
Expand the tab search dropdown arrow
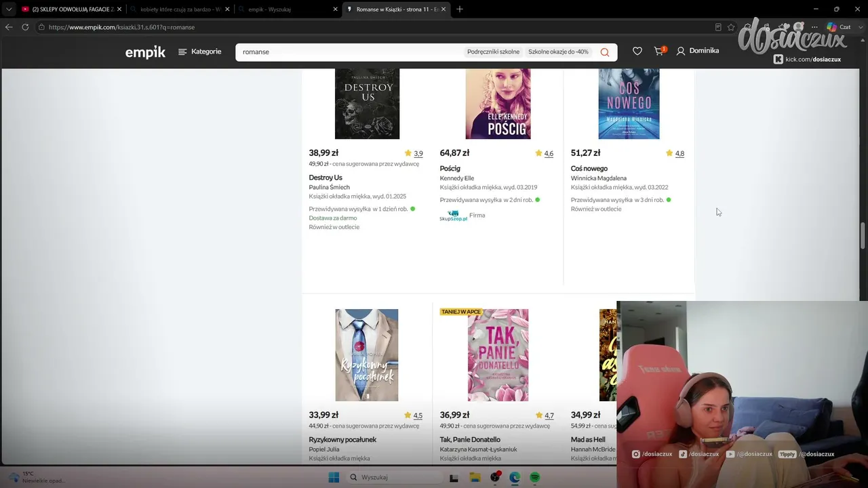(8, 9)
